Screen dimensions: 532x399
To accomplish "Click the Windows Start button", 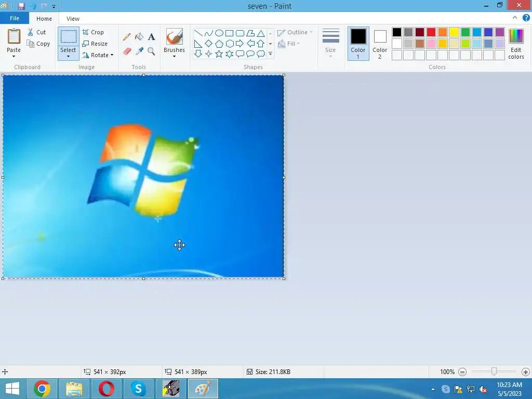I will coord(12,389).
